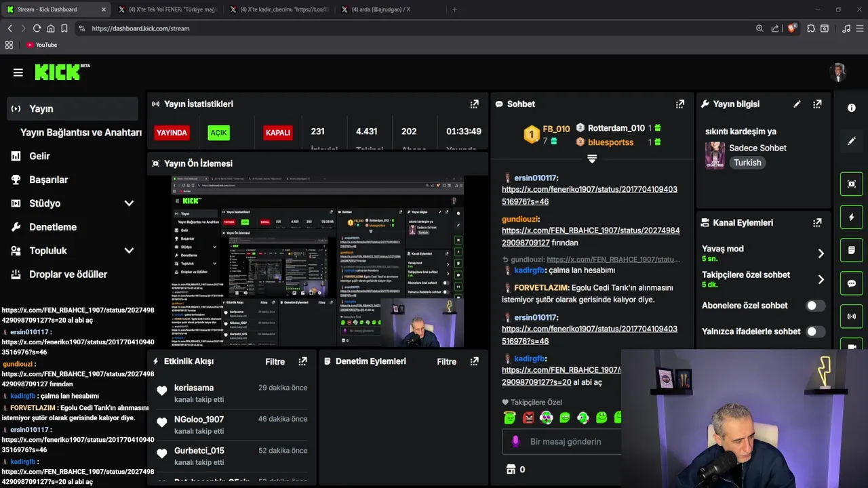Open Filtre in Etkinlik Akışı panel
The height and width of the screenshot is (488, 868).
coord(275,361)
